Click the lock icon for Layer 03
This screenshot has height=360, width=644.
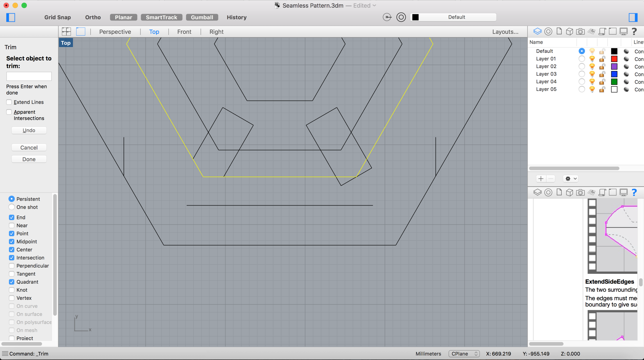tap(602, 74)
